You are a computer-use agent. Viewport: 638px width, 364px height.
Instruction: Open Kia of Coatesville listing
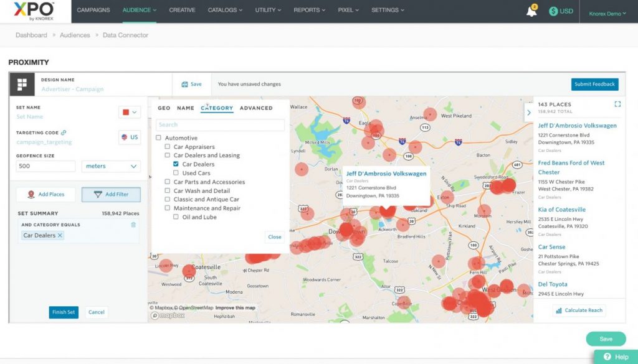[561, 210]
